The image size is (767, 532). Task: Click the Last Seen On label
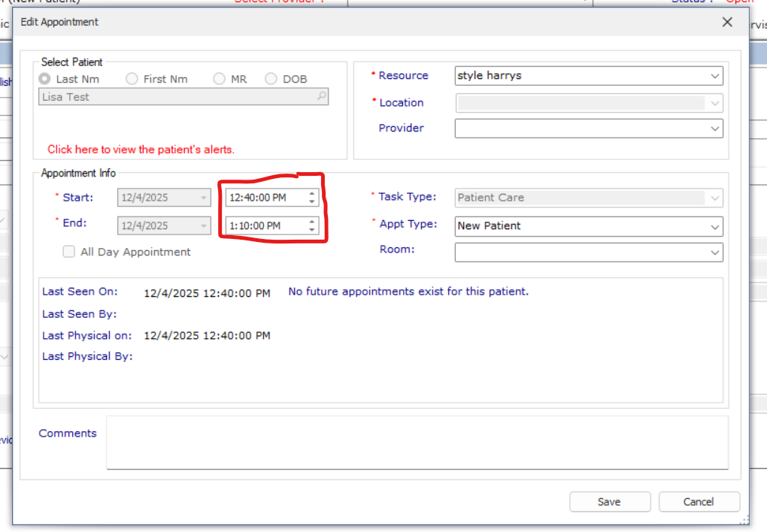[x=80, y=292]
